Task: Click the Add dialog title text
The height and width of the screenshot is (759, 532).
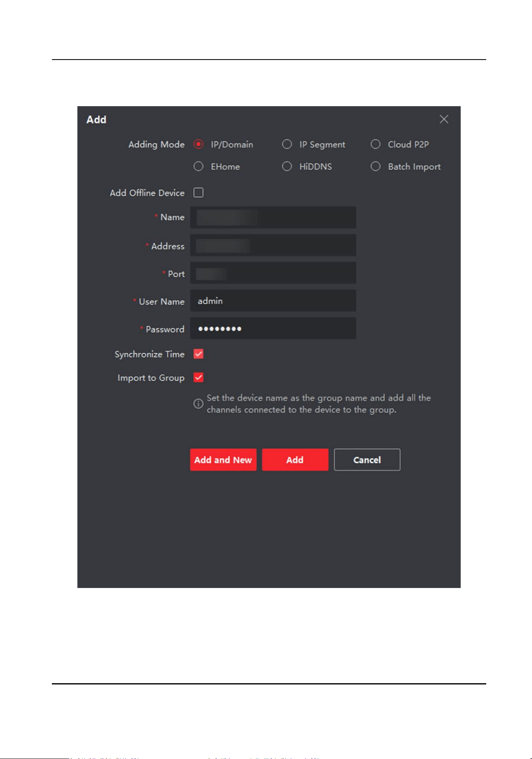Action: point(96,120)
